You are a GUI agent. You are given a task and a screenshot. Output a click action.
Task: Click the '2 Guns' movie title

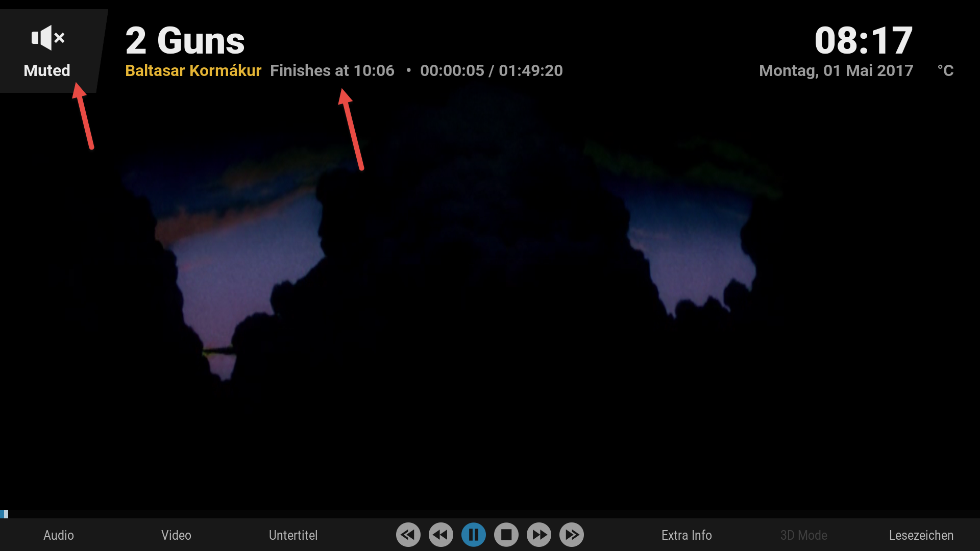click(185, 41)
